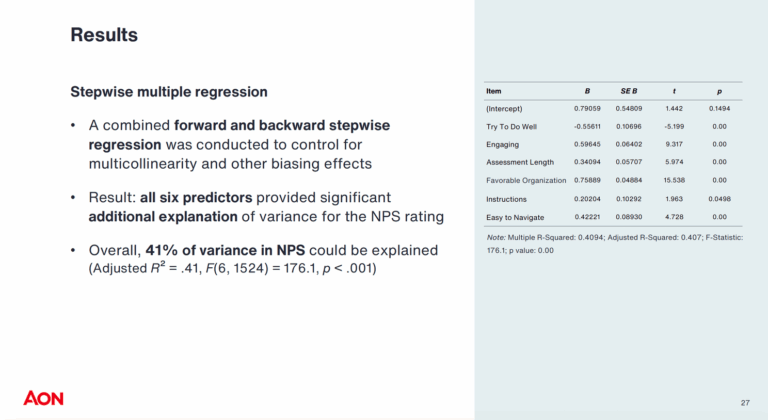
Task: Click the Try To Do Well row label
Action: pyautogui.click(x=509, y=126)
